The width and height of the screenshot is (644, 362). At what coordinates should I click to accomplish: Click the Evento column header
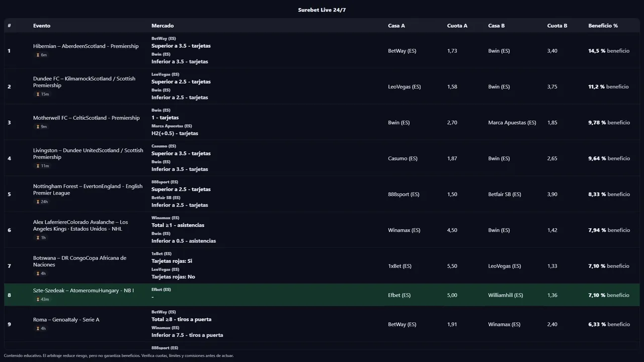pyautogui.click(x=42, y=26)
